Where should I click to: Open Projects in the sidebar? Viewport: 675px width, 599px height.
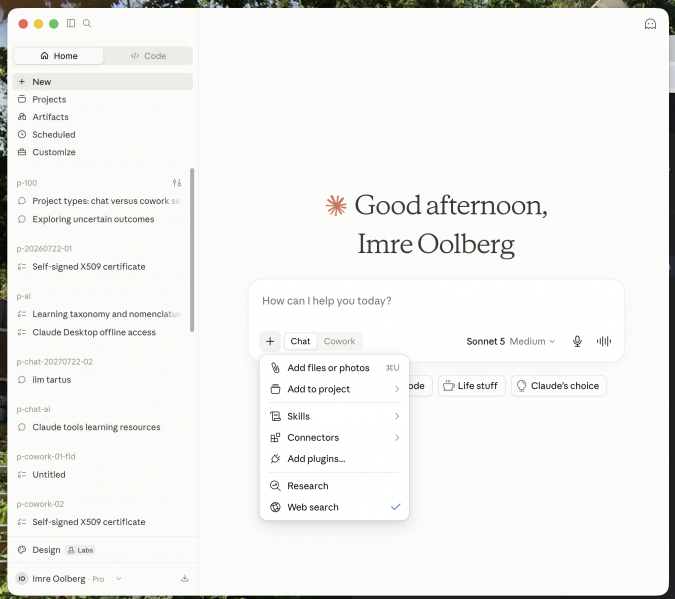pos(103,99)
